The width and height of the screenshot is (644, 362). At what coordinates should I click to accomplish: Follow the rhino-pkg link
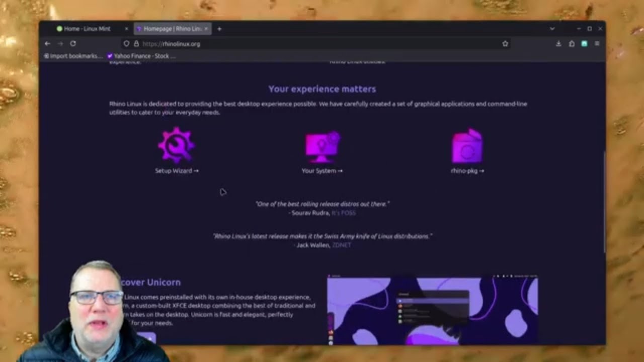(467, 171)
